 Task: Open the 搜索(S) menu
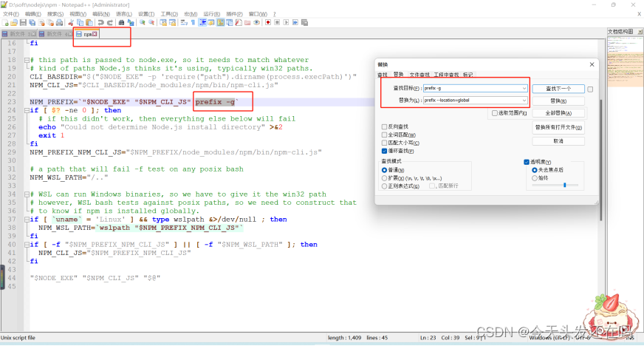point(55,14)
